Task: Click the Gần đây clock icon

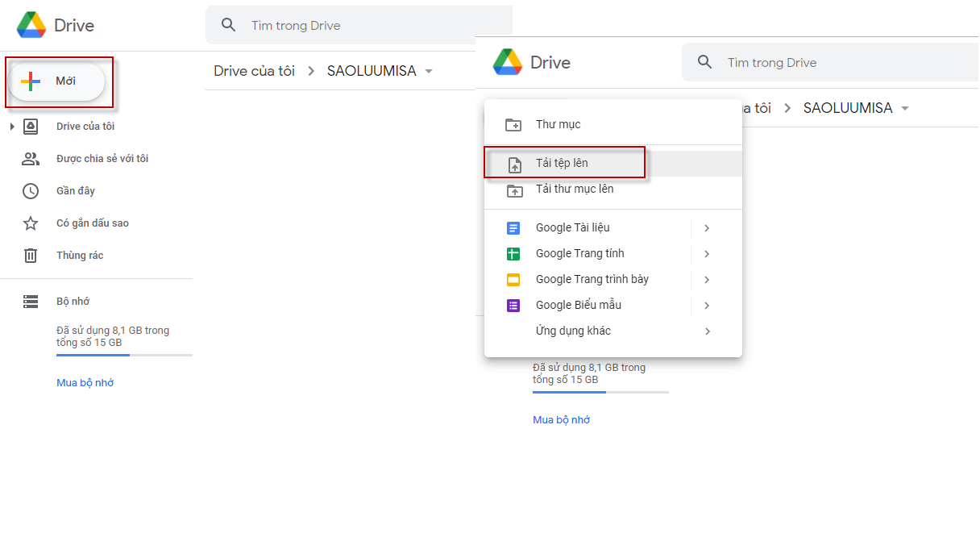Action: (x=31, y=191)
